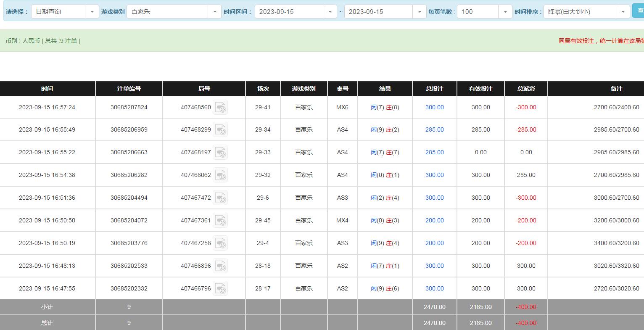Click total bet amount 300.00 for bet 30685207824
The height and width of the screenshot is (330, 644).
coord(434,108)
